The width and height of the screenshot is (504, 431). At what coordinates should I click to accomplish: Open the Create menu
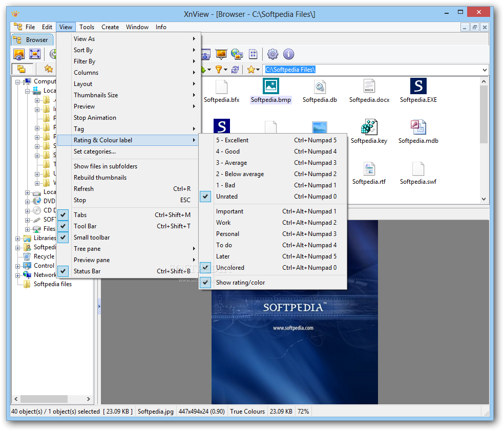110,27
